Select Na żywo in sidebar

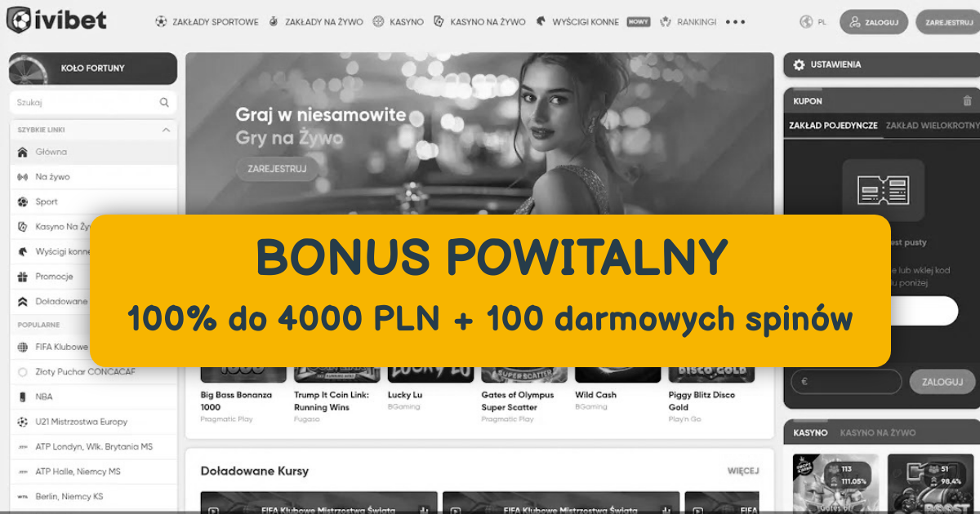(x=93, y=176)
